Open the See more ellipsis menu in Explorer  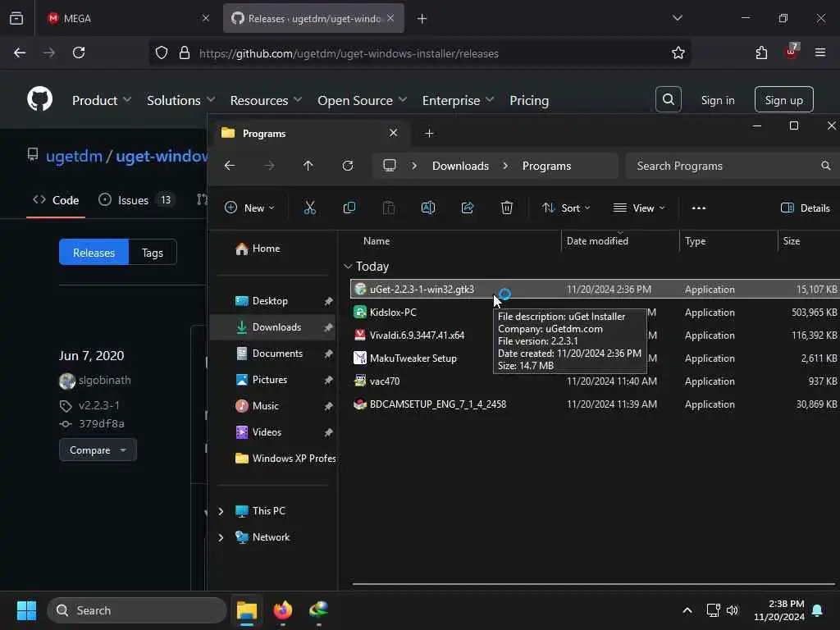pyautogui.click(x=699, y=208)
